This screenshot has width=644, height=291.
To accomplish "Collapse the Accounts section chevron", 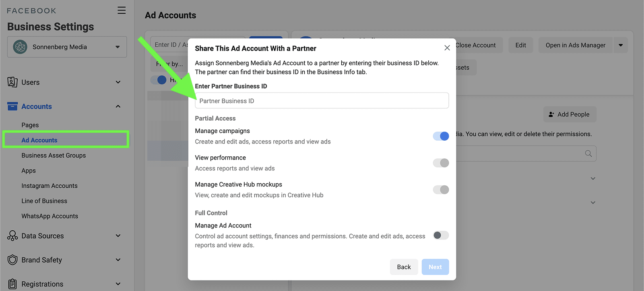I will tap(118, 106).
